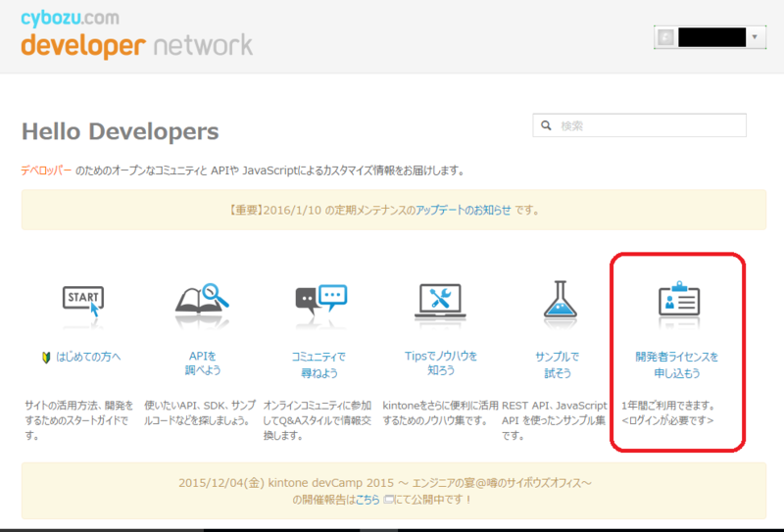Click description starting 使いたいAPI、SDK

pos(200,413)
